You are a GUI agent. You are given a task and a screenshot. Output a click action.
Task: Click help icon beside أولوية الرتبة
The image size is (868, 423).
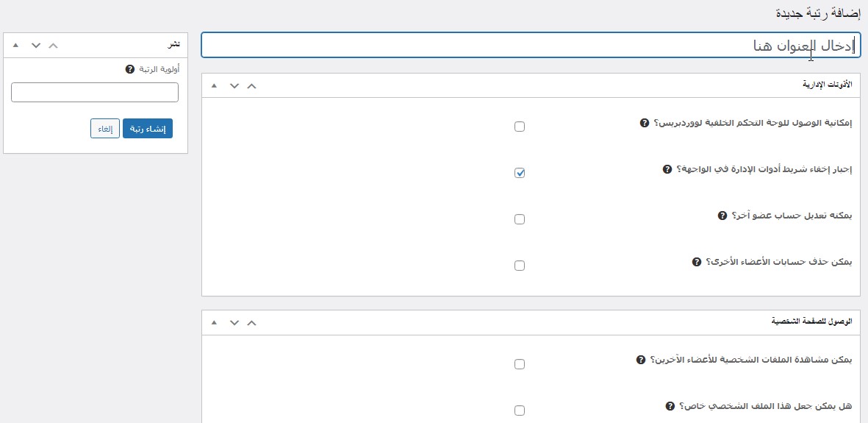point(130,69)
